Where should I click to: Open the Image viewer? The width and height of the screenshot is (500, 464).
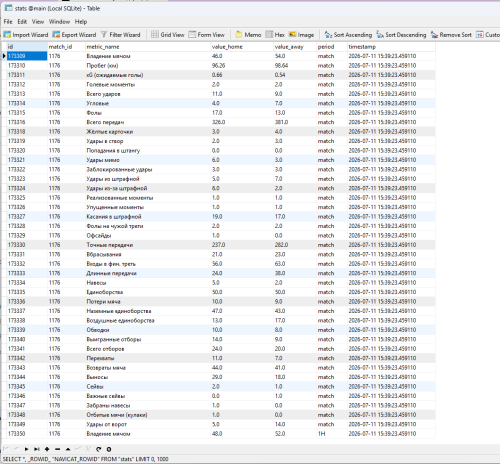point(301,35)
